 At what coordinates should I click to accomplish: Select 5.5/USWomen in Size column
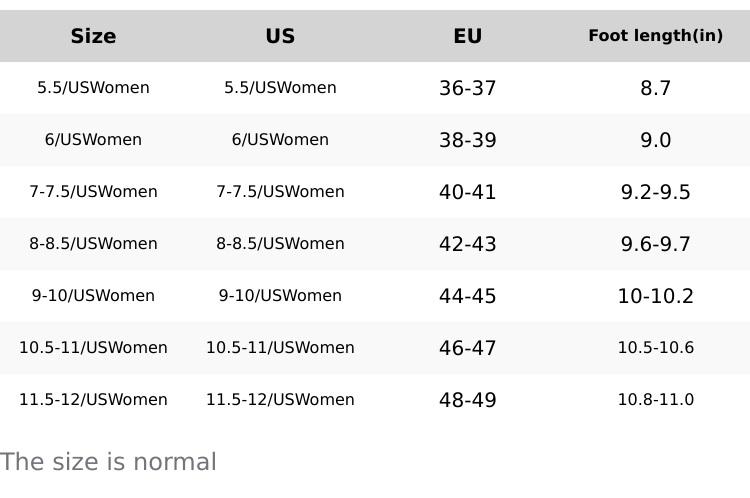(x=93, y=88)
